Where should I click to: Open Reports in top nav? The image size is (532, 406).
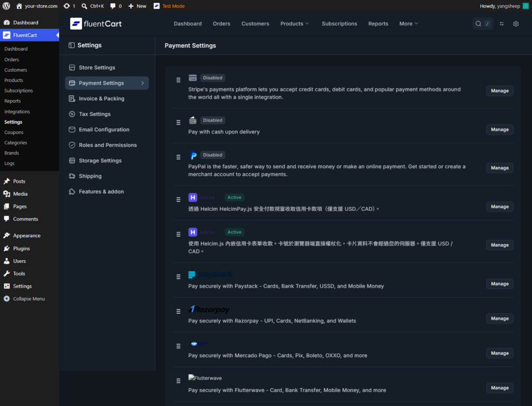pyautogui.click(x=378, y=24)
